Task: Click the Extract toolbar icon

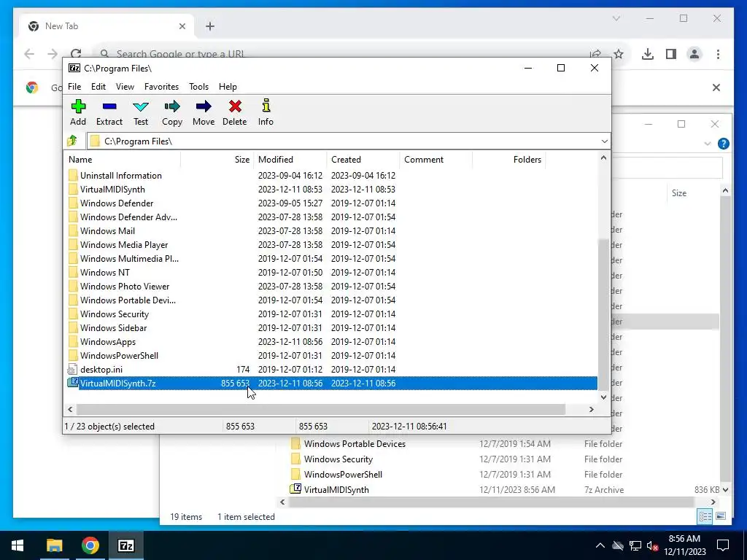Action: coord(109,112)
